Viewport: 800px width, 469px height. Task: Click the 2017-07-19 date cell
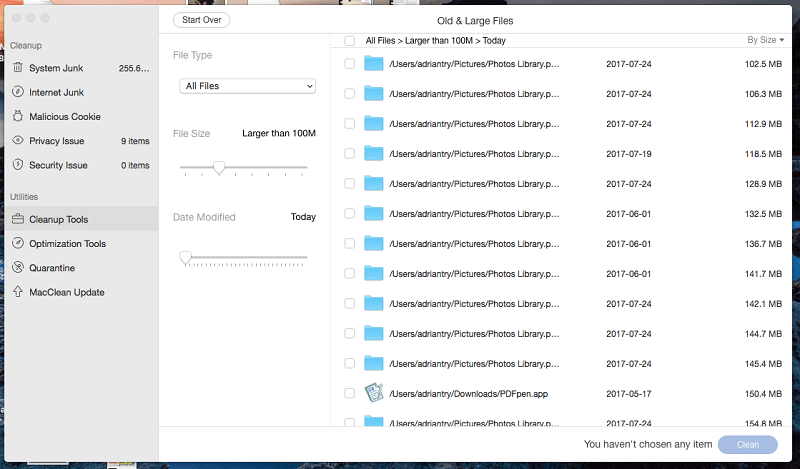click(629, 154)
